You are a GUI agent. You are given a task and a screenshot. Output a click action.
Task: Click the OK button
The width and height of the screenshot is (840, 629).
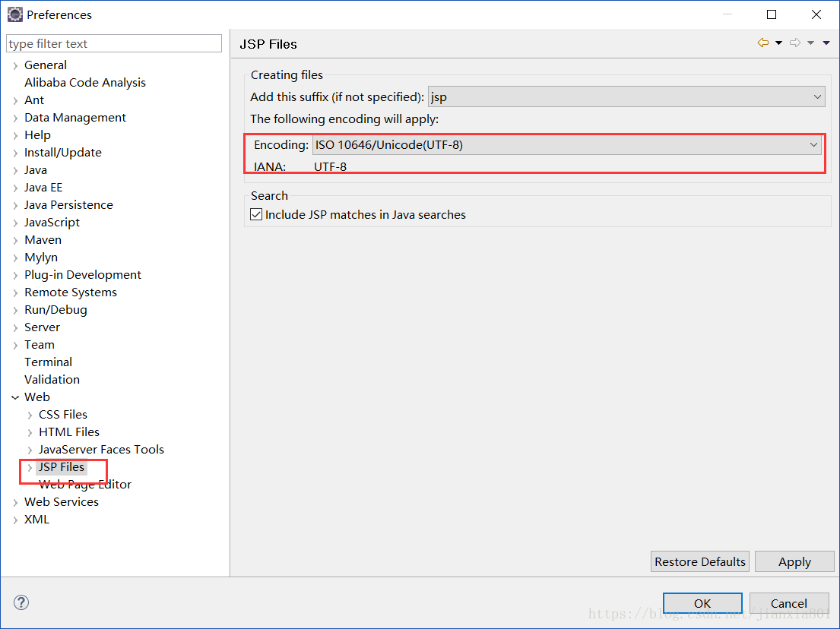coord(702,603)
